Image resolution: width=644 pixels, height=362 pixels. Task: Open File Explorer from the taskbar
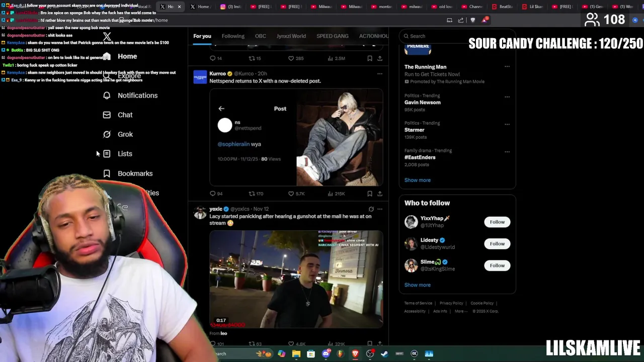296,354
